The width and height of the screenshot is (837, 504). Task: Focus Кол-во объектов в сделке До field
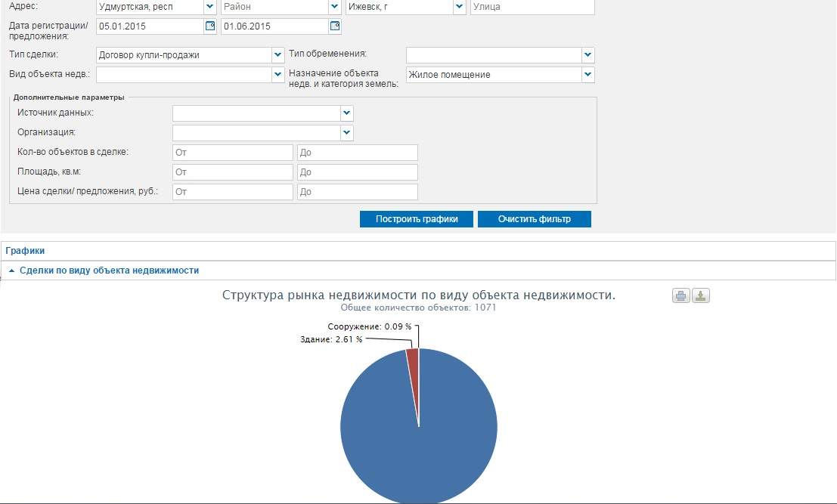pos(357,153)
